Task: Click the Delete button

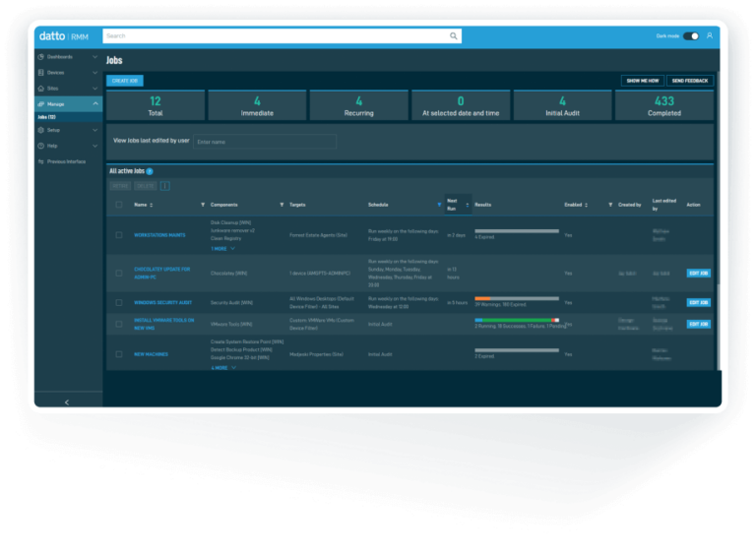Action: [x=145, y=186]
